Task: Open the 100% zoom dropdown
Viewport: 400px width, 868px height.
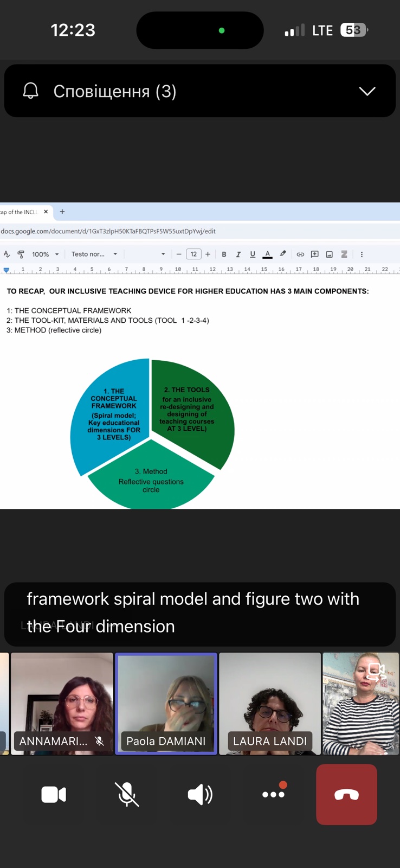Action: 45,254
